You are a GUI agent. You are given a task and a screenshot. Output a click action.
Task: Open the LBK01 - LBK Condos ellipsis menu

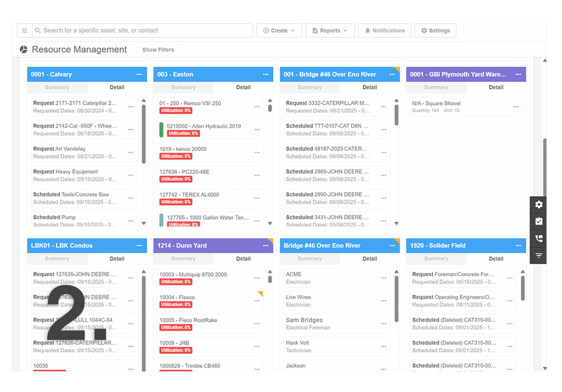tap(139, 246)
